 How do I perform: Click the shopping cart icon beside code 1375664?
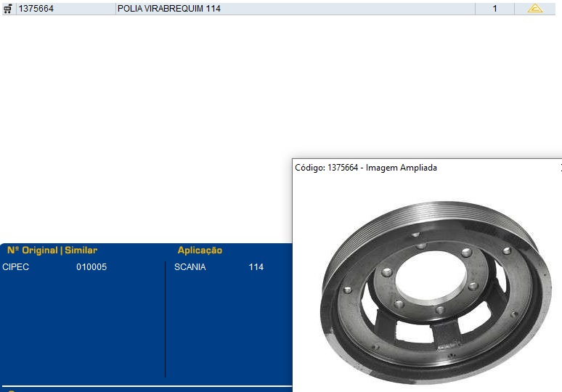[x=8, y=9]
